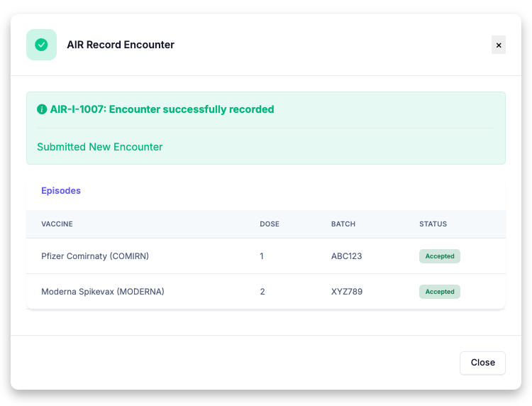
Task: Click the Episodes heading
Action: click(61, 190)
